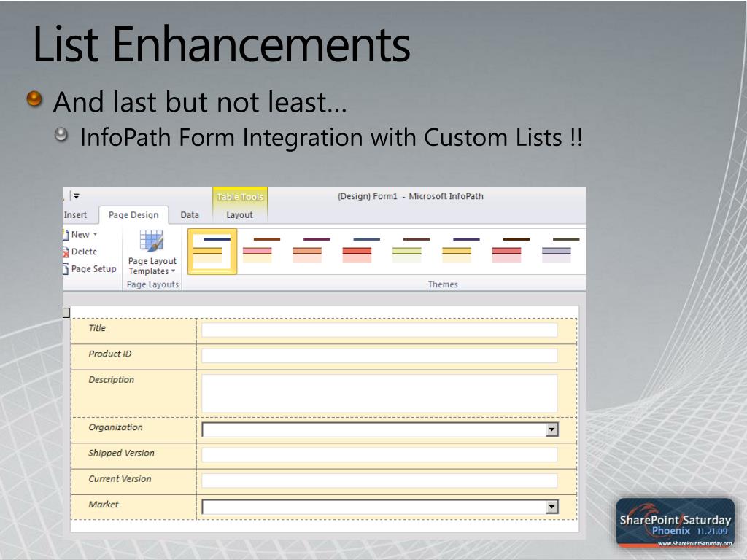Apply the red theme with dark brown line
Viewport: 747px width, 560px height.
tap(510, 251)
